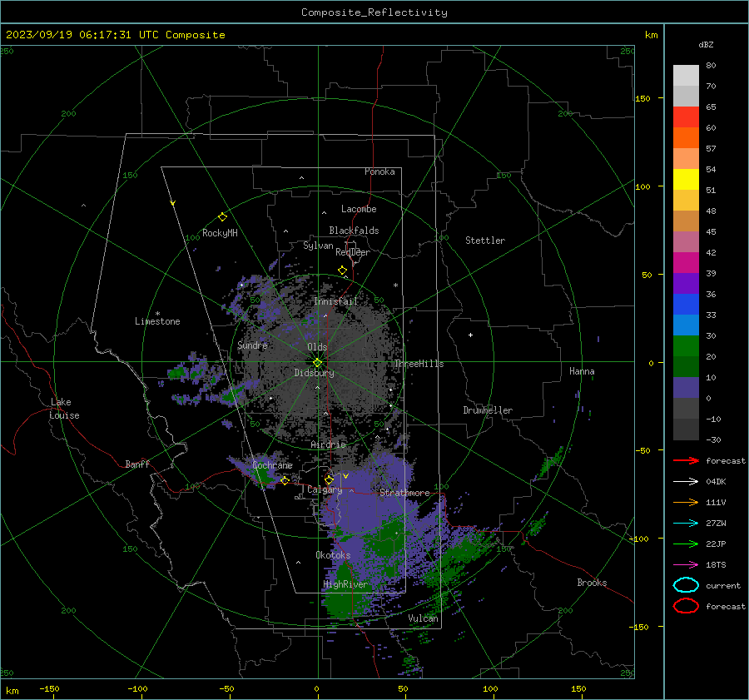Pick the light gray 80 dBZ swatch

pos(686,75)
